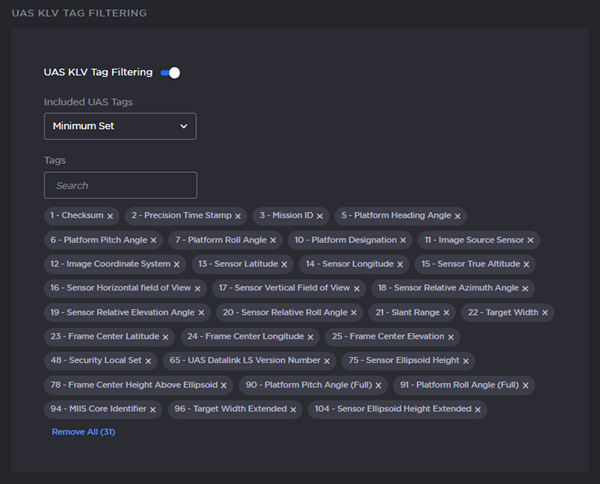Remove the 13 - Sensor Latitude tag
The width and height of the screenshot is (600, 484).
(284, 264)
